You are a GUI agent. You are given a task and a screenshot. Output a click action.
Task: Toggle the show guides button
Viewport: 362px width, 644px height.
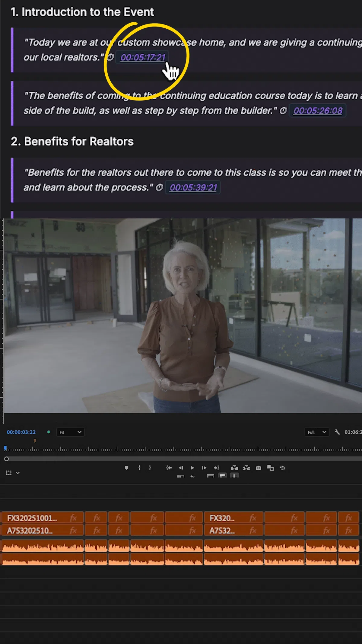[234, 476]
